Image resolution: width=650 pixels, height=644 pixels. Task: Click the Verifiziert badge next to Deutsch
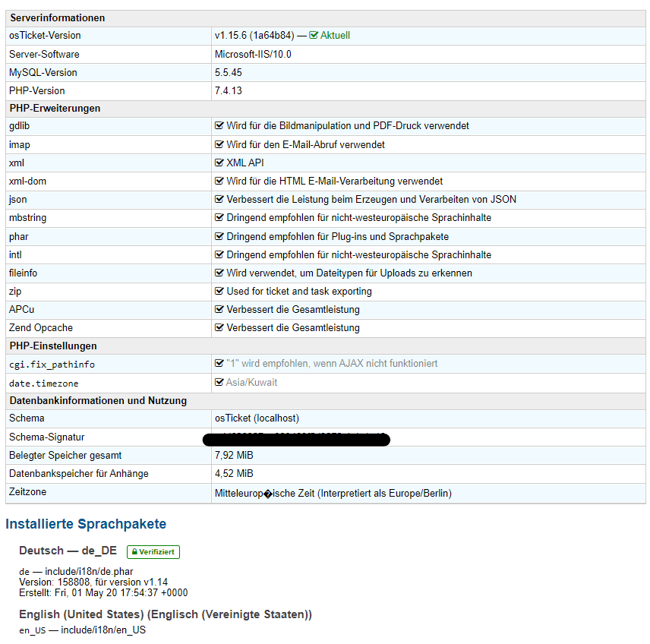click(x=153, y=552)
